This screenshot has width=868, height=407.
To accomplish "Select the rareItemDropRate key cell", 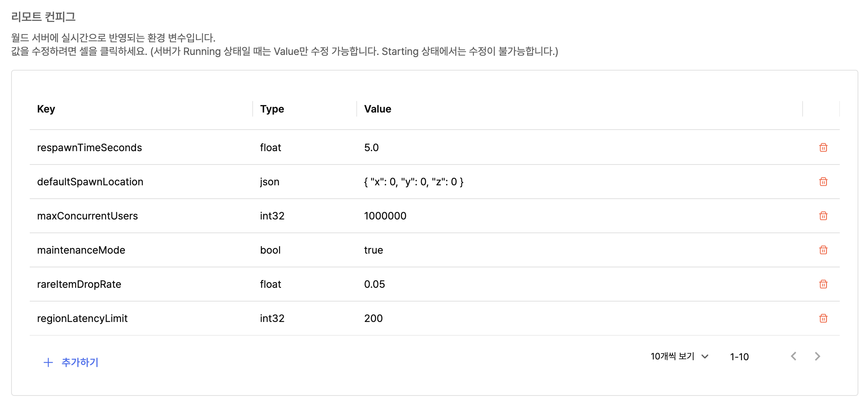I will tap(141, 284).
